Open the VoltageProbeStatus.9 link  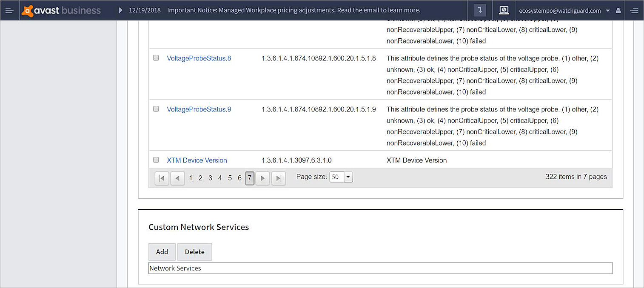pyautogui.click(x=199, y=109)
